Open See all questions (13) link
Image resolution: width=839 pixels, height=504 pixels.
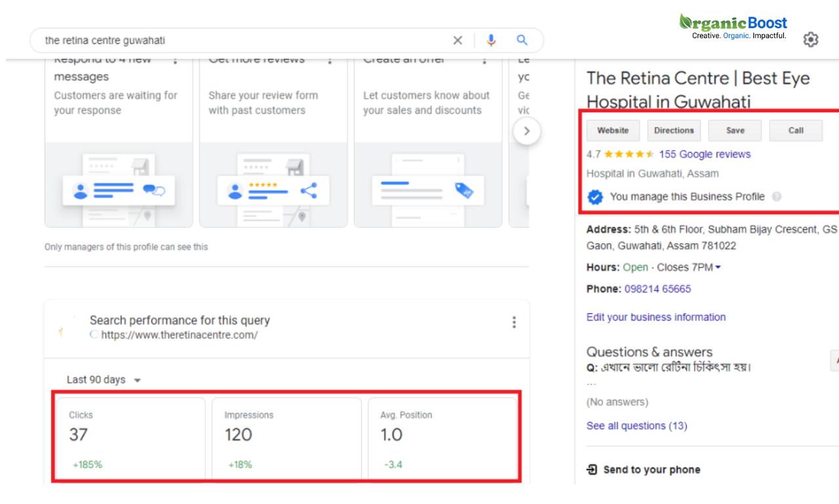pyautogui.click(x=636, y=426)
